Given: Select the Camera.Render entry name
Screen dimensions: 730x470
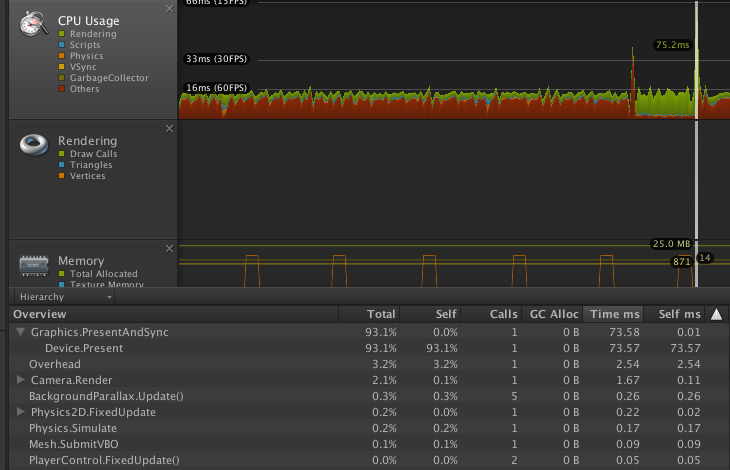Looking at the screenshot, I should [72, 380].
